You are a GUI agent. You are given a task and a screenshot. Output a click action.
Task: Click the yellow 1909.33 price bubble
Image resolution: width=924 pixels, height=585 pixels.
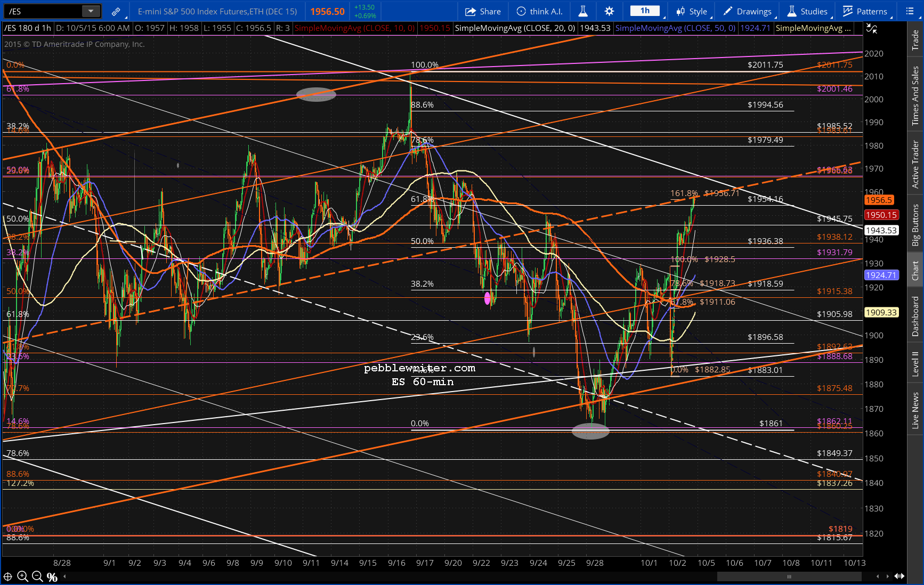(881, 313)
